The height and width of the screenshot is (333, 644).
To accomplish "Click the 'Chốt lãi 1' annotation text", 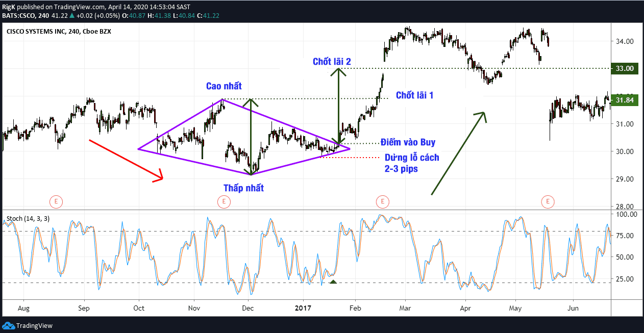I will (414, 95).
